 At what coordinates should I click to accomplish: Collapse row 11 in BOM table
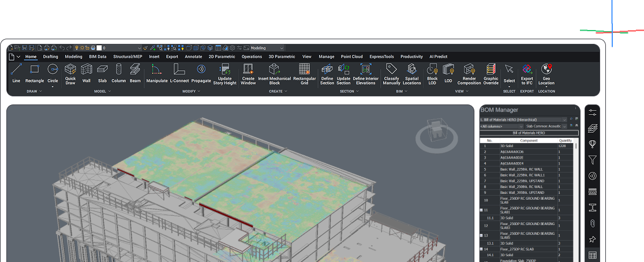tap(481, 210)
